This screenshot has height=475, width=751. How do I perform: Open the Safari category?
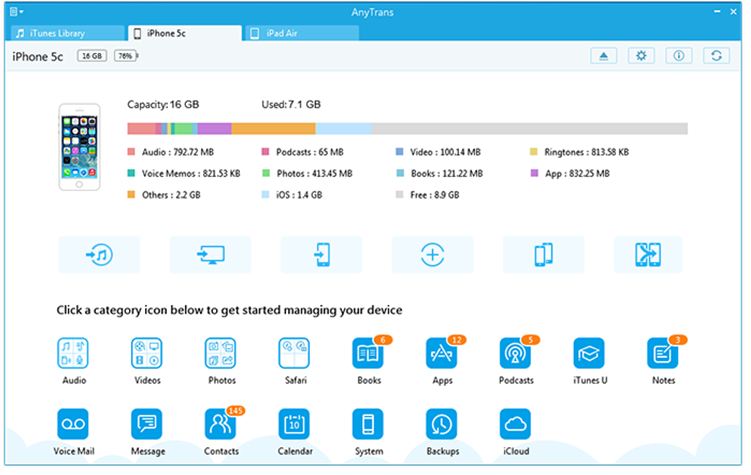tap(294, 353)
